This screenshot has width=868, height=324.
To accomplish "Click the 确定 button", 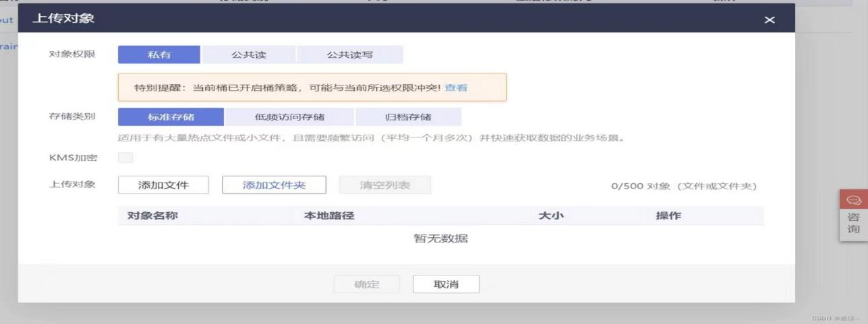I will point(367,284).
